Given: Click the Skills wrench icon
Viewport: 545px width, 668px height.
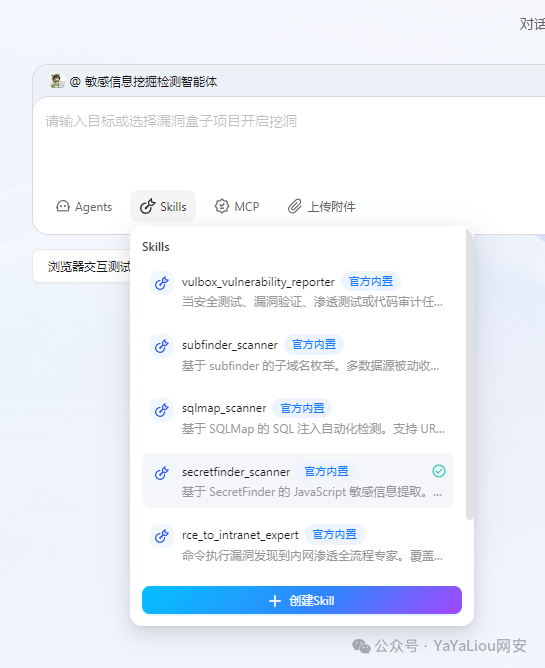Looking at the screenshot, I should [147, 207].
